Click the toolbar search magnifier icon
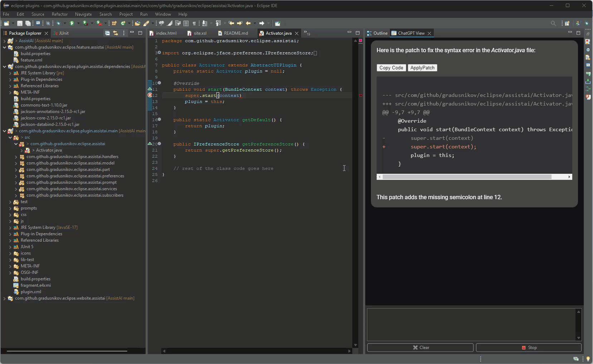This screenshot has width=593, height=364. coord(553,23)
